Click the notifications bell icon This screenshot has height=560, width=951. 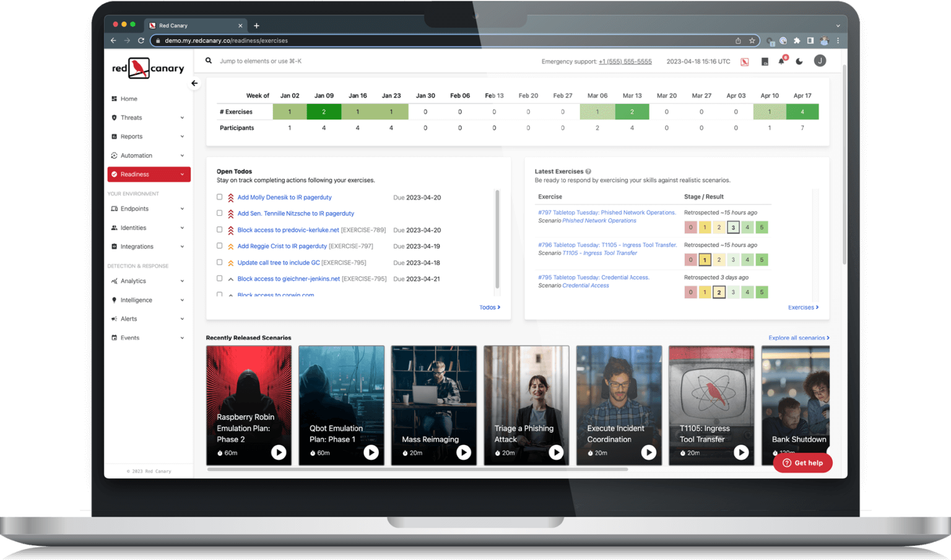click(x=781, y=61)
